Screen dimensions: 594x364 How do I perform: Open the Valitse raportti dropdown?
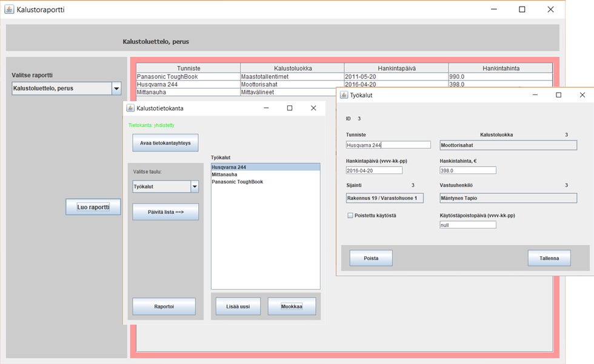pos(116,88)
